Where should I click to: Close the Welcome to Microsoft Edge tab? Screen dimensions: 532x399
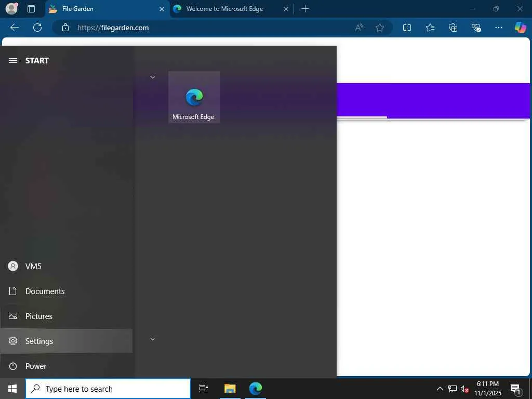tap(286, 9)
